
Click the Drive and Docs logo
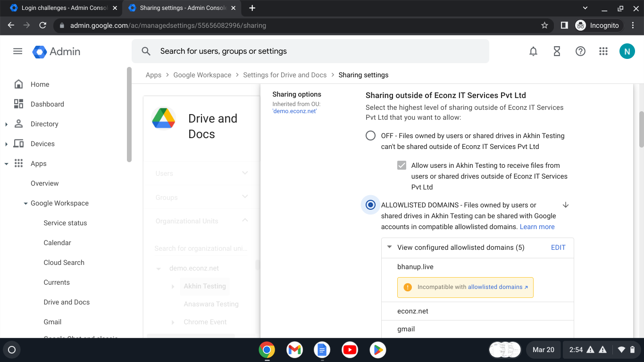click(x=164, y=118)
